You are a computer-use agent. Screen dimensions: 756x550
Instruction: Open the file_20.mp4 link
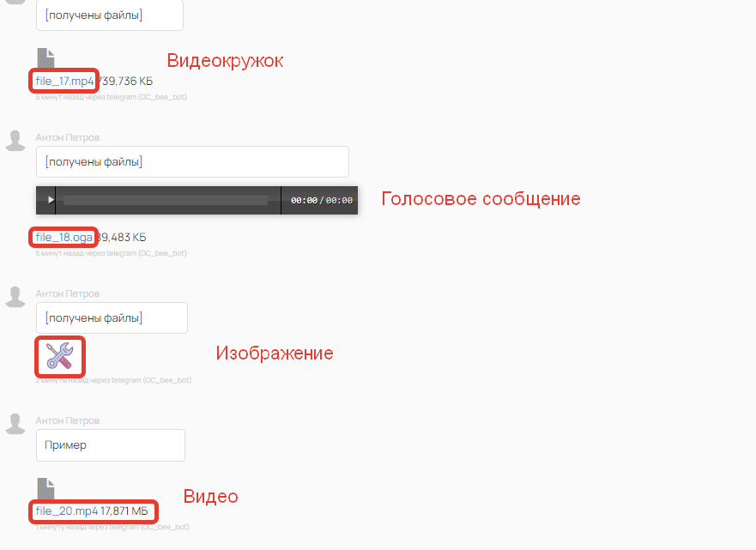(x=67, y=511)
